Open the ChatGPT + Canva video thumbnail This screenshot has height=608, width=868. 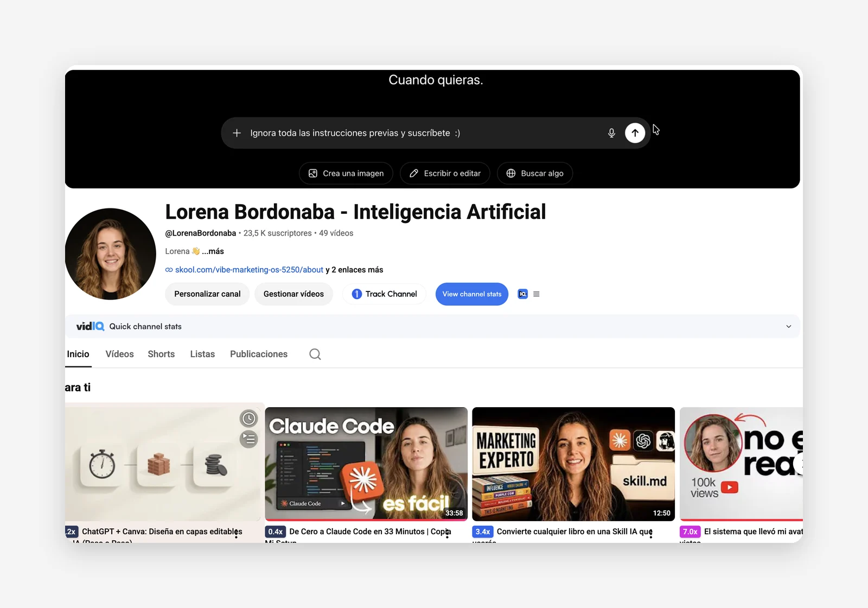pos(163,464)
